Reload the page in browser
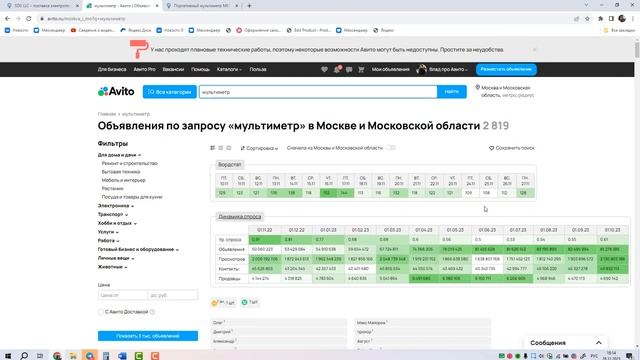 (x=29, y=18)
